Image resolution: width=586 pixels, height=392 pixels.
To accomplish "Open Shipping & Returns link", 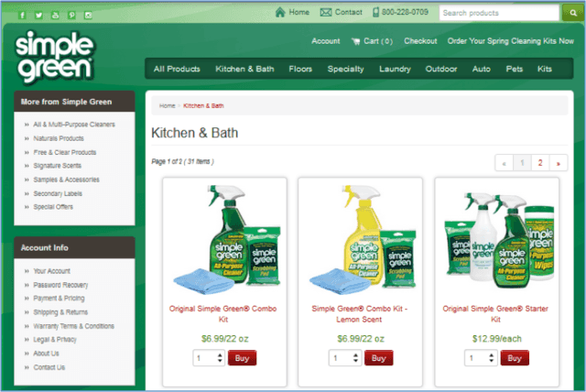I will coord(60,312).
